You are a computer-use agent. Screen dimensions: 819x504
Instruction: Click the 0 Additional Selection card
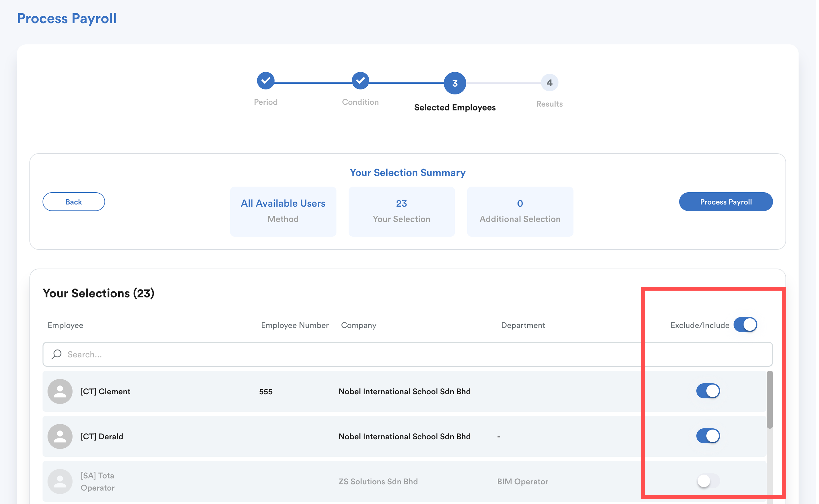coord(520,211)
